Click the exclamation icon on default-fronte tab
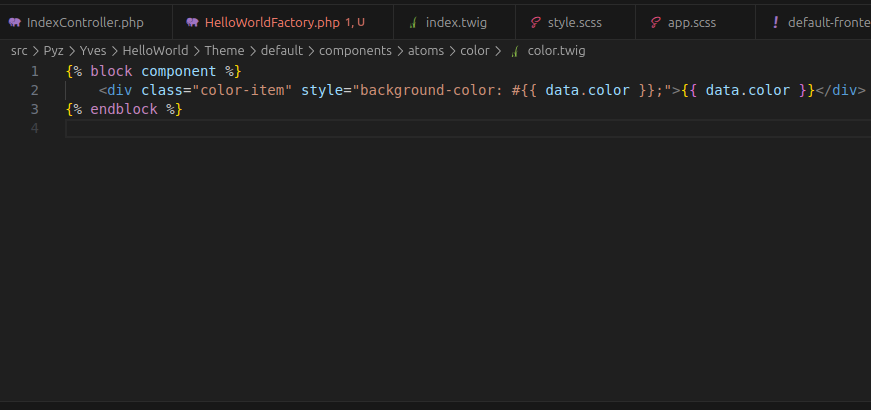This screenshot has height=410, width=871. point(775,23)
